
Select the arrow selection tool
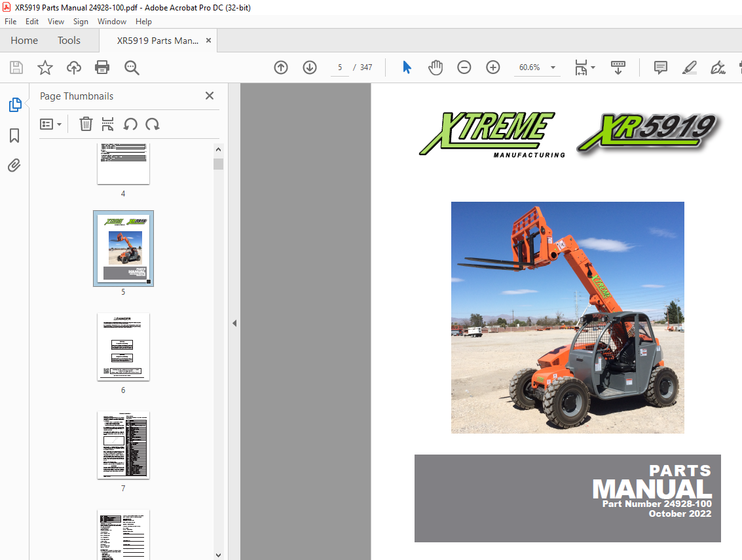point(407,67)
